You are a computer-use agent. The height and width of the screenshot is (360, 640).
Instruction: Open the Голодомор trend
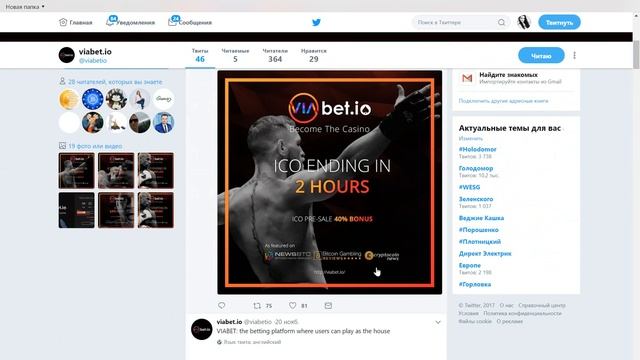pos(476,168)
